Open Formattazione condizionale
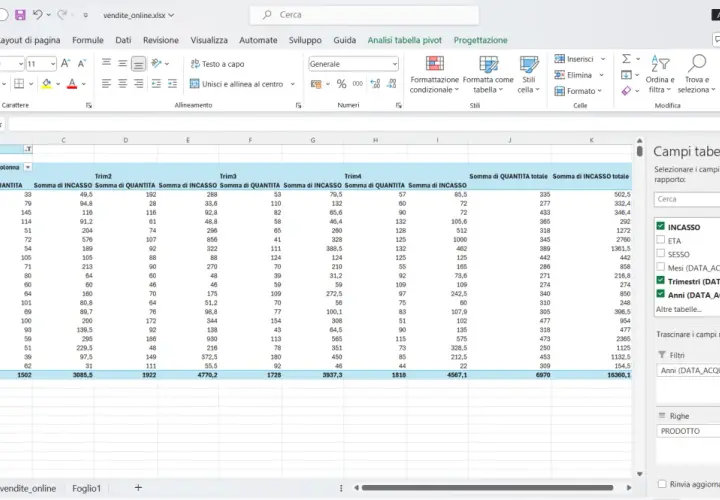Image resolution: width=720 pixels, height=500 pixels. (x=434, y=74)
